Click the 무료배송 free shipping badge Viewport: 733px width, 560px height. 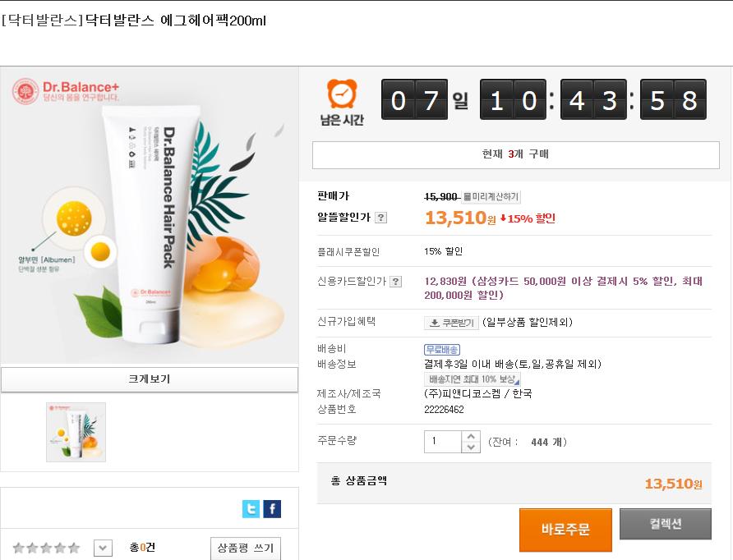tap(441, 350)
